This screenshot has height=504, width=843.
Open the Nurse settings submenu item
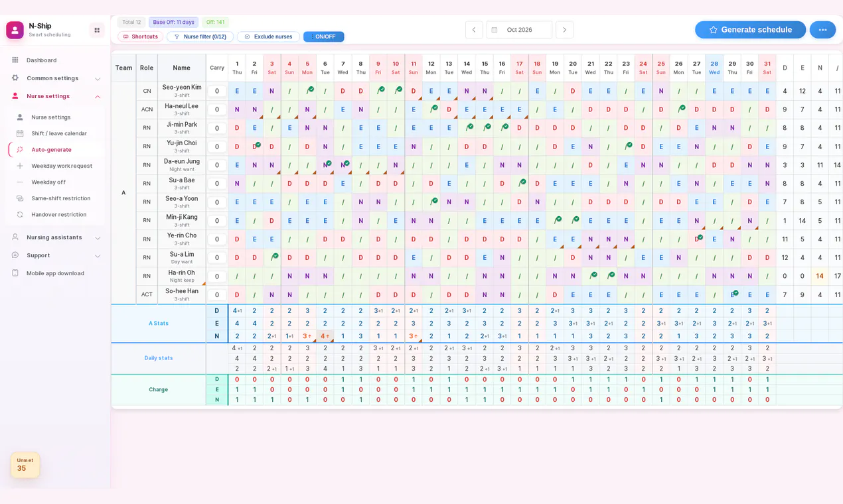pos(56,117)
